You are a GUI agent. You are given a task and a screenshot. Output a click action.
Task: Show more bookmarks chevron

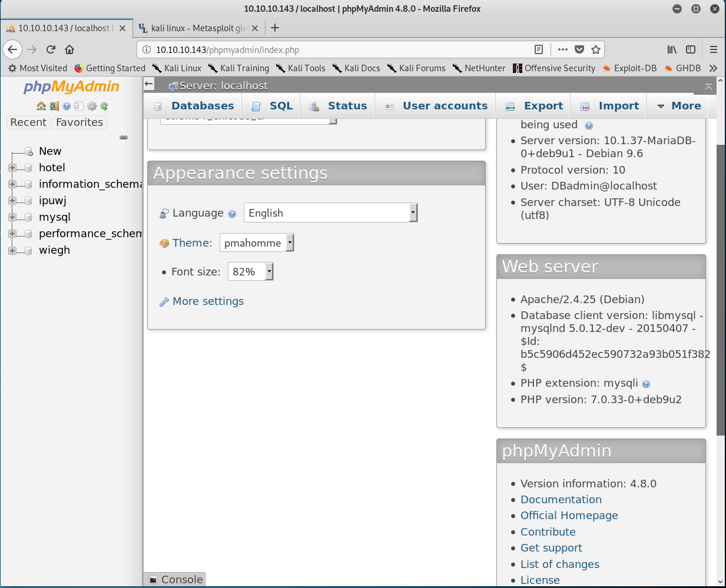pos(714,68)
